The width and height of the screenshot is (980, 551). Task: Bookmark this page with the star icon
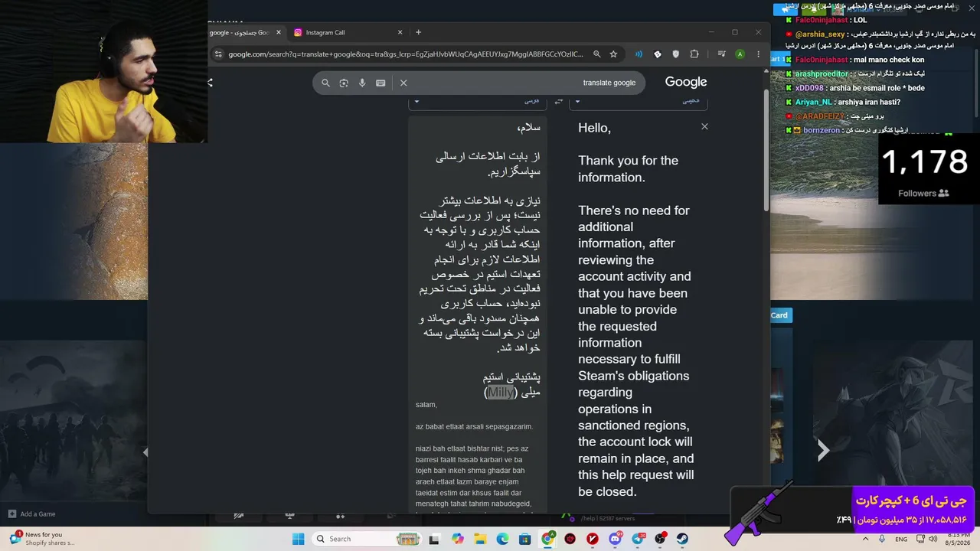pos(613,54)
